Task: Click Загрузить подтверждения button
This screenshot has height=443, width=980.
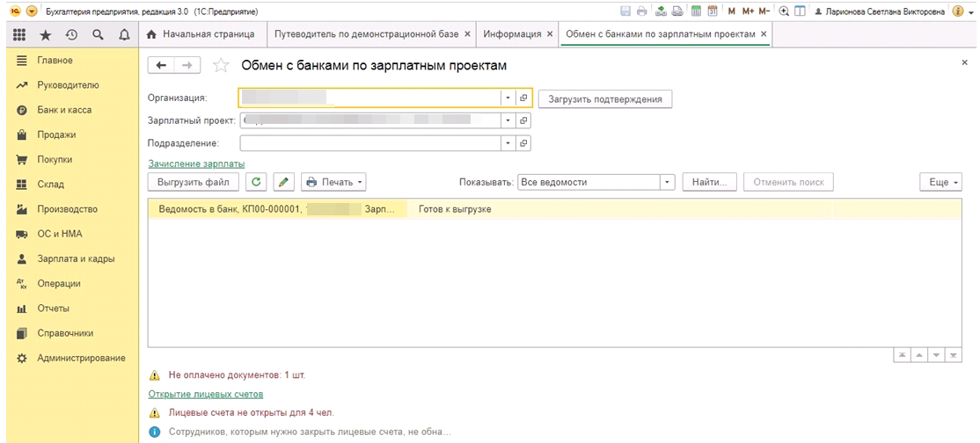Action: pos(605,99)
